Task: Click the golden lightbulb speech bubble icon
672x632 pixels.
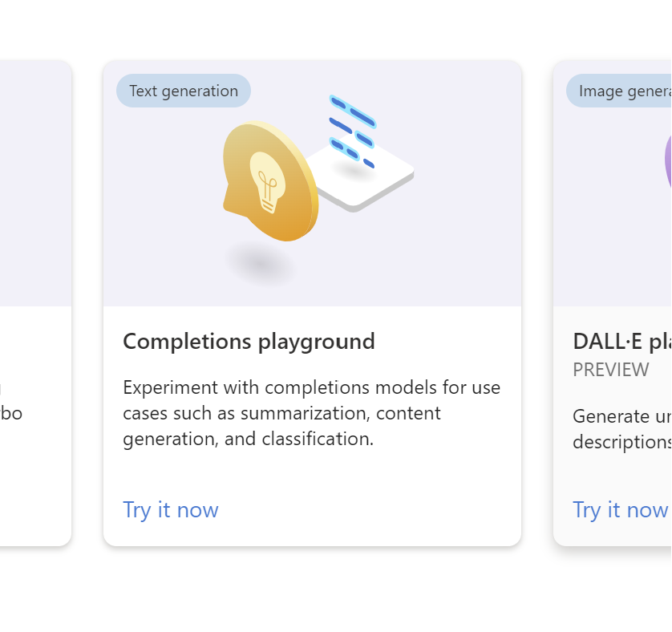Action: click(x=271, y=181)
